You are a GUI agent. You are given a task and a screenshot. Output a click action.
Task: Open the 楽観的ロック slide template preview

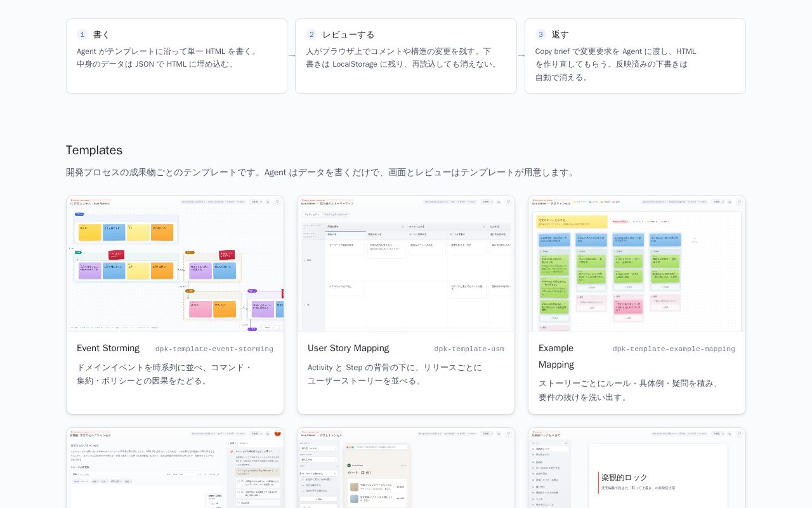pyautogui.click(x=637, y=468)
